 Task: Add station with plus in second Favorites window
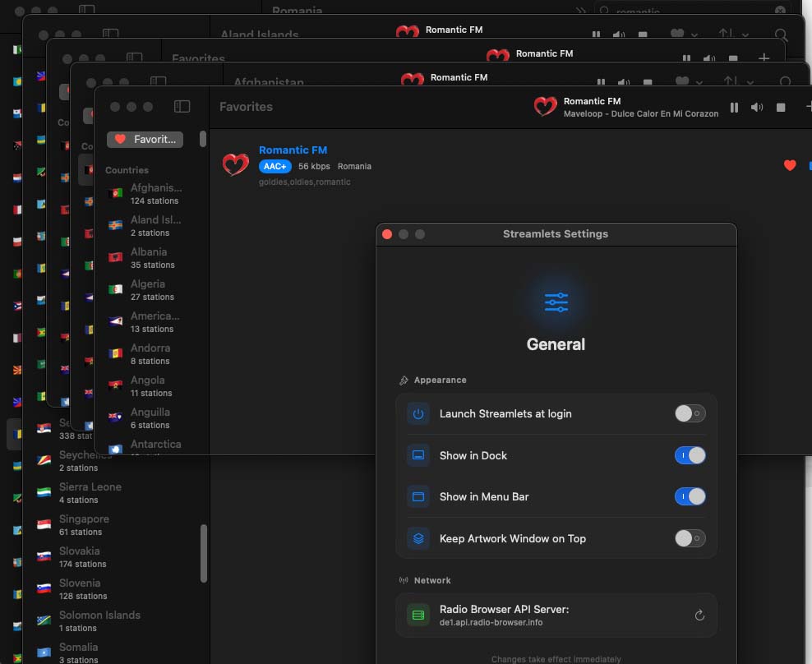764,58
